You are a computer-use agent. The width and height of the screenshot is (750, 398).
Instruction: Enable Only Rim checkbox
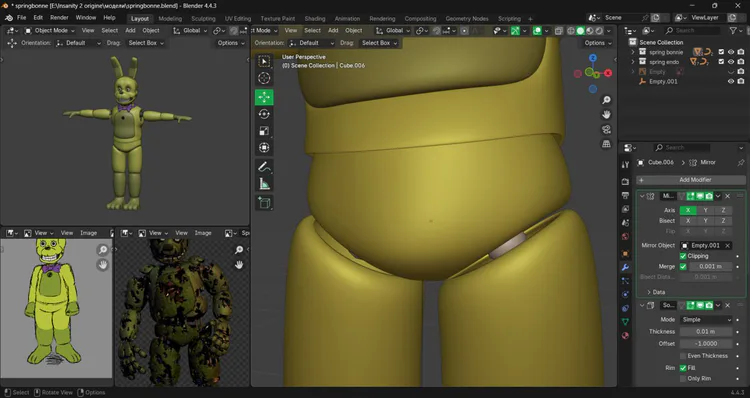[683, 378]
